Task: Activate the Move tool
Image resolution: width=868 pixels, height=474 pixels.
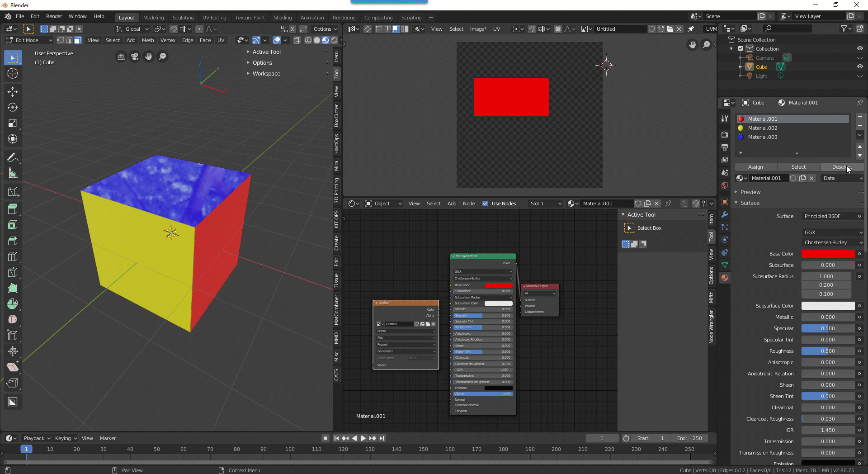Action: (x=13, y=92)
